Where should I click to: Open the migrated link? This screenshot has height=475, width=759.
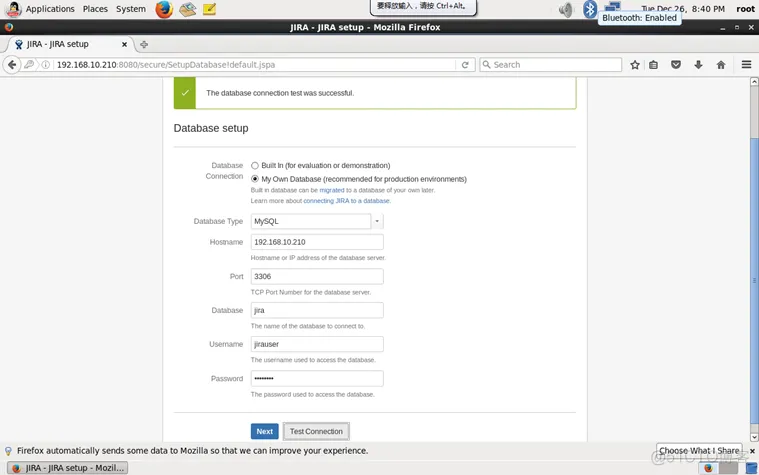coord(332,190)
